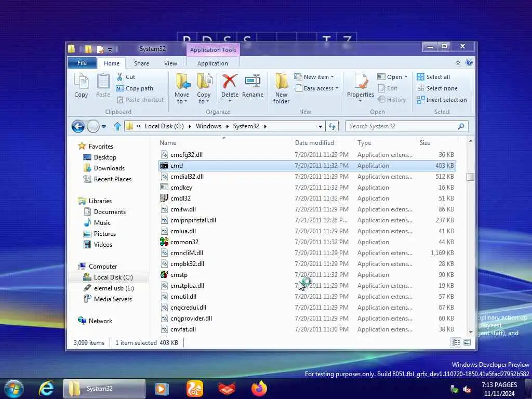The width and height of the screenshot is (532, 399).
Task: Select the Home ribbon tab
Action: pos(112,63)
